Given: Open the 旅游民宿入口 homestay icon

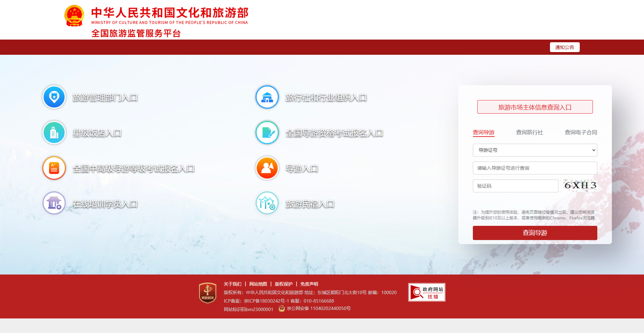Looking at the screenshot, I should pyautogui.click(x=267, y=203).
